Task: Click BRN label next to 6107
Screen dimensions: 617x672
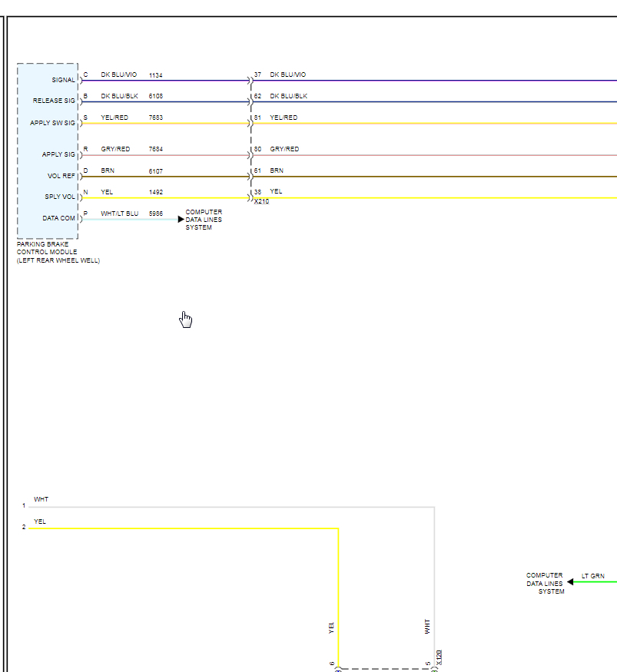Action: tap(108, 170)
